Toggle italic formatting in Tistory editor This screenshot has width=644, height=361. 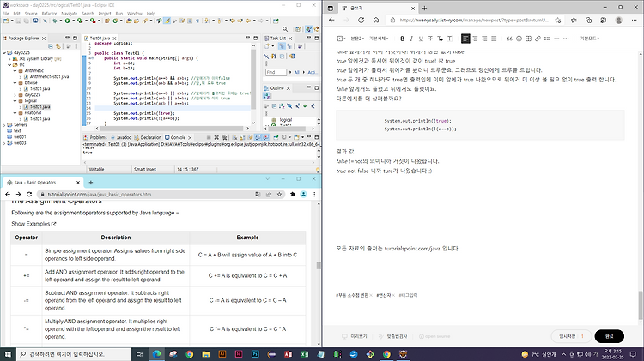point(411,39)
